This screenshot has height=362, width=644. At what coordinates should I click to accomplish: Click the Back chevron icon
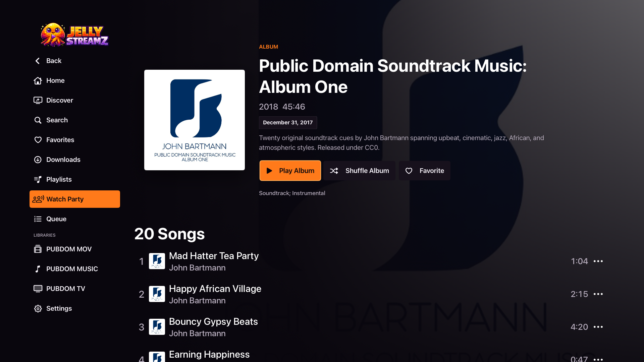[38, 61]
